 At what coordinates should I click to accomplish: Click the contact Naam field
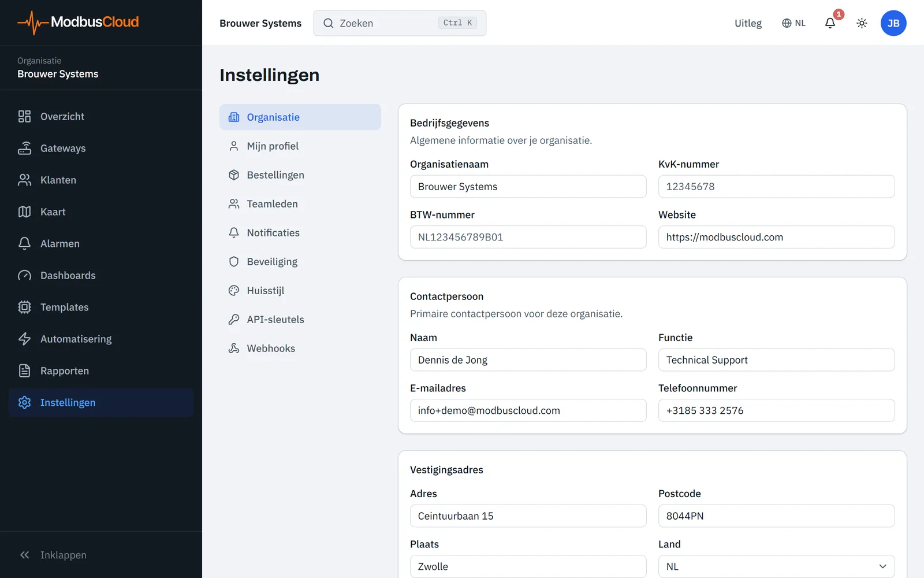528,360
